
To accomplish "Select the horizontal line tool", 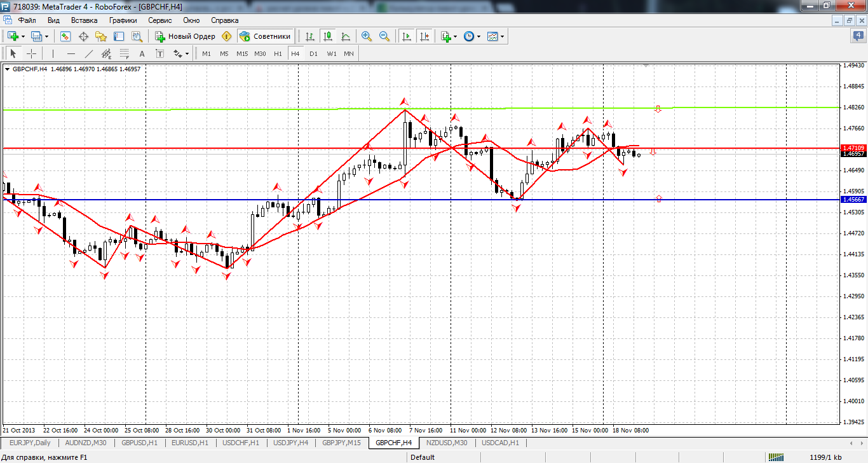I will [x=71, y=53].
